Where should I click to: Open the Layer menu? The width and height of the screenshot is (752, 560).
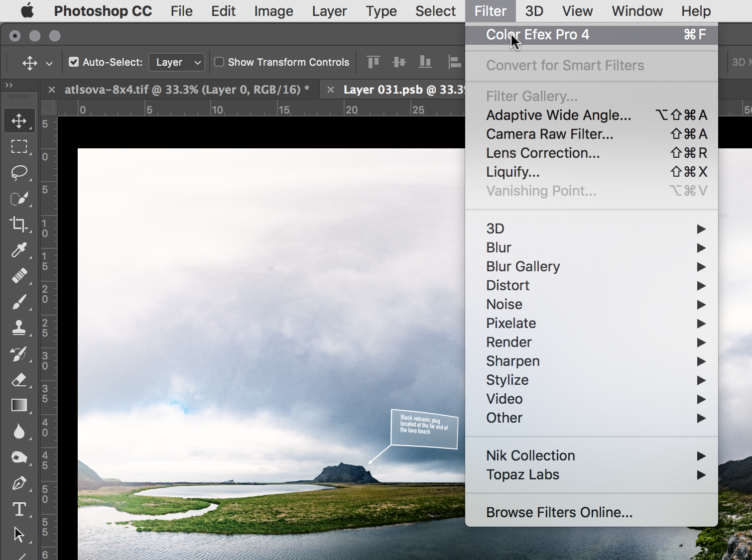pyautogui.click(x=329, y=11)
